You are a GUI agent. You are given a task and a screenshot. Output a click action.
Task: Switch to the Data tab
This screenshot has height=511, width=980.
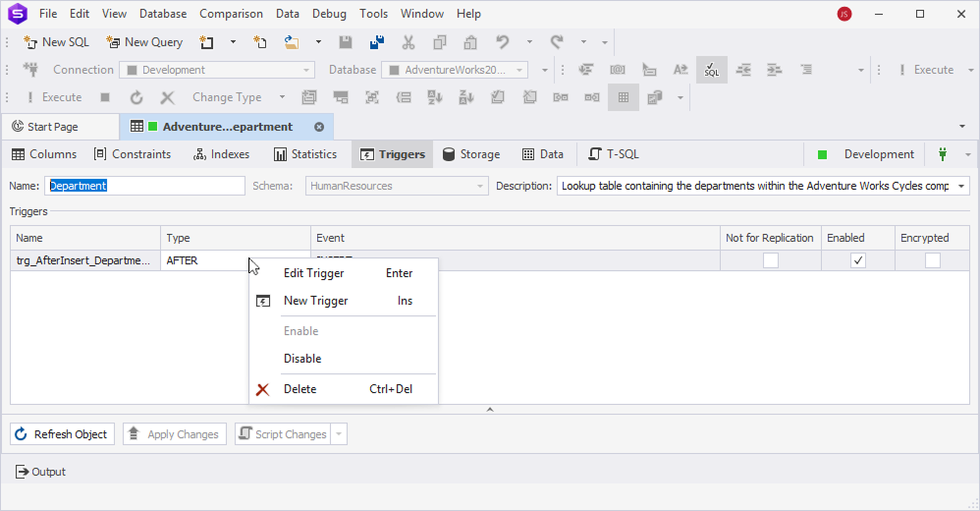coord(542,154)
